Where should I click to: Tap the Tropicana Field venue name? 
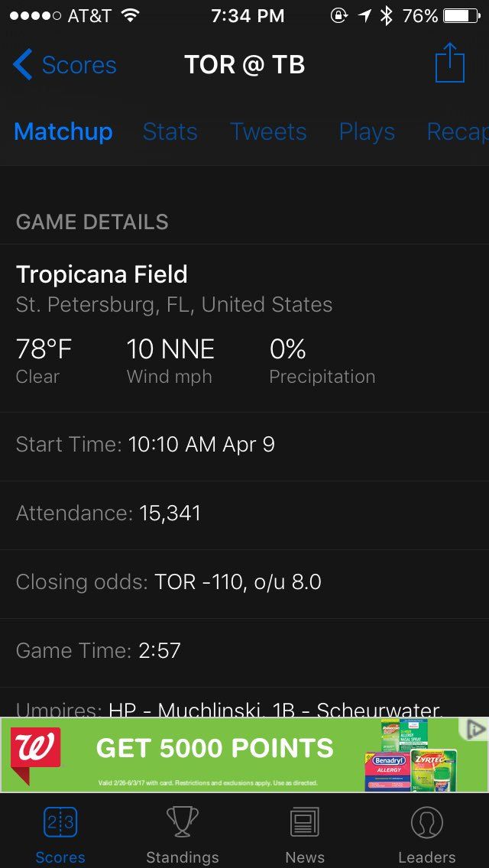click(x=102, y=274)
